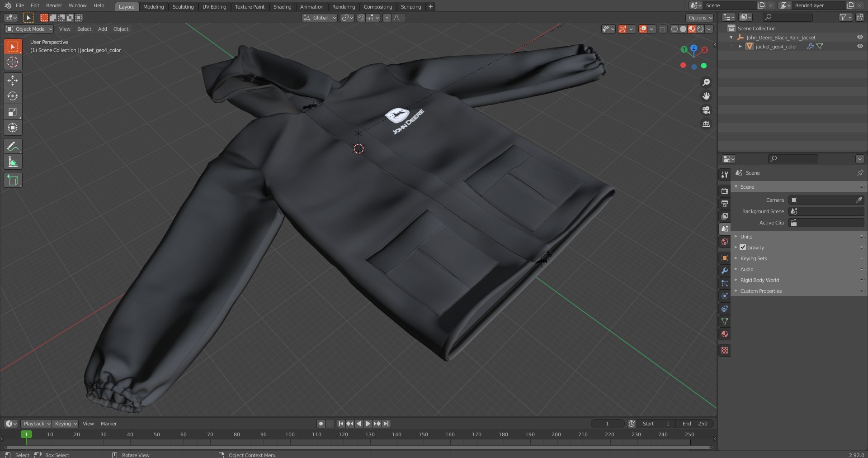Screen dimensions: 868x458
Task: Open the Material properties tab
Action: click(x=725, y=334)
